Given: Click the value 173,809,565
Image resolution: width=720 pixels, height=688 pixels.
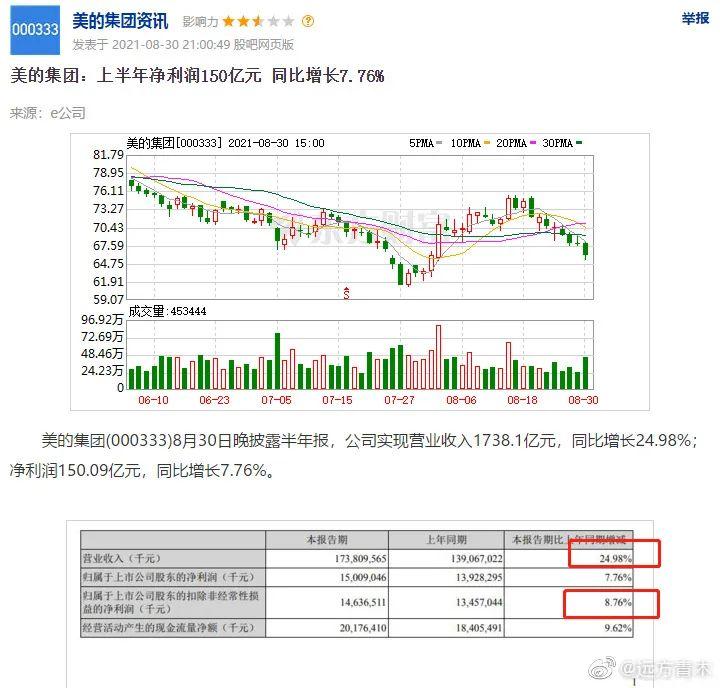Looking at the screenshot, I should tap(360, 558).
